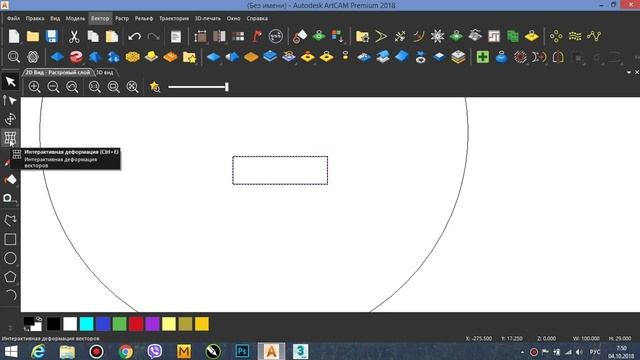Image resolution: width=640 pixels, height=360 pixels.
Task: Open the Правка menu
Action: click(35, 18)
